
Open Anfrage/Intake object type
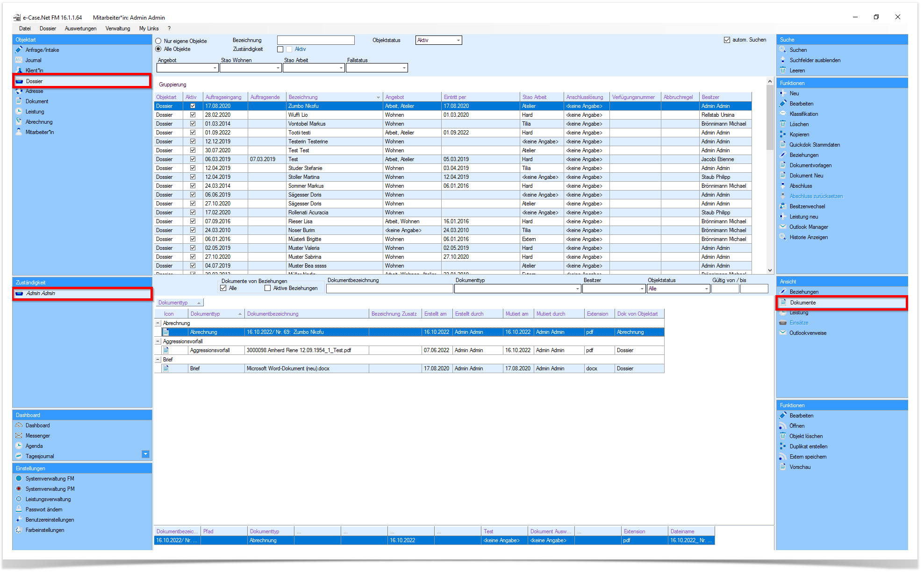42,50
